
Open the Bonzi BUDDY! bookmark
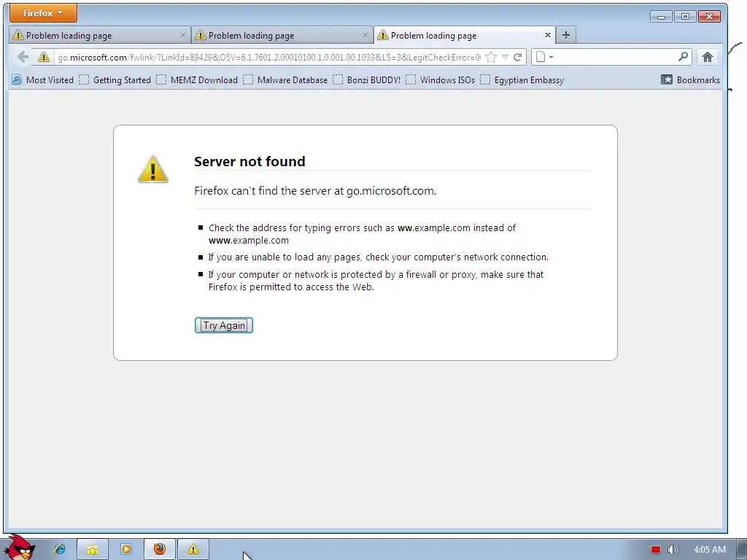pos(367,80)
